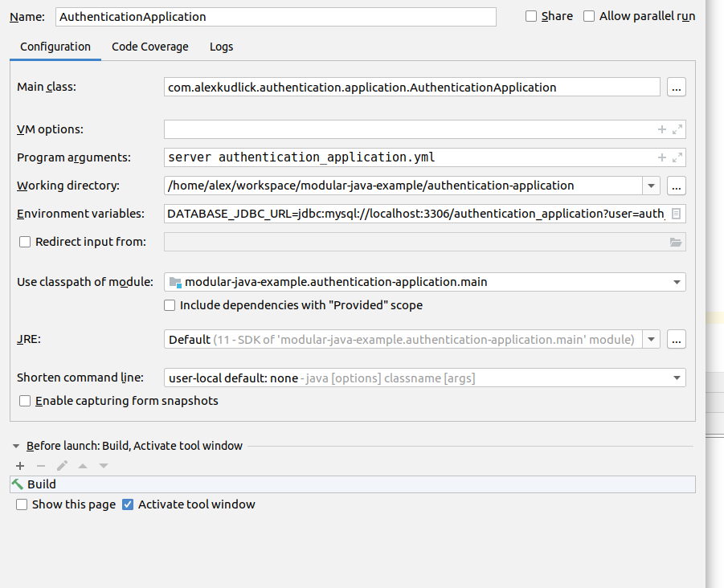Open the Working directory dropdown arrow

tap(651, 186)
